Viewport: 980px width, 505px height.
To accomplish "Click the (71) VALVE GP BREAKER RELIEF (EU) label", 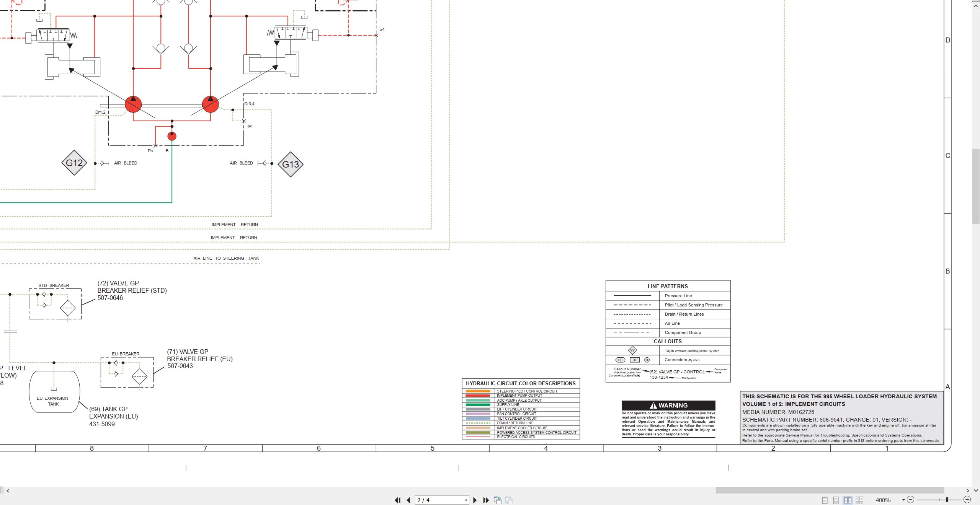I will 199,359.
